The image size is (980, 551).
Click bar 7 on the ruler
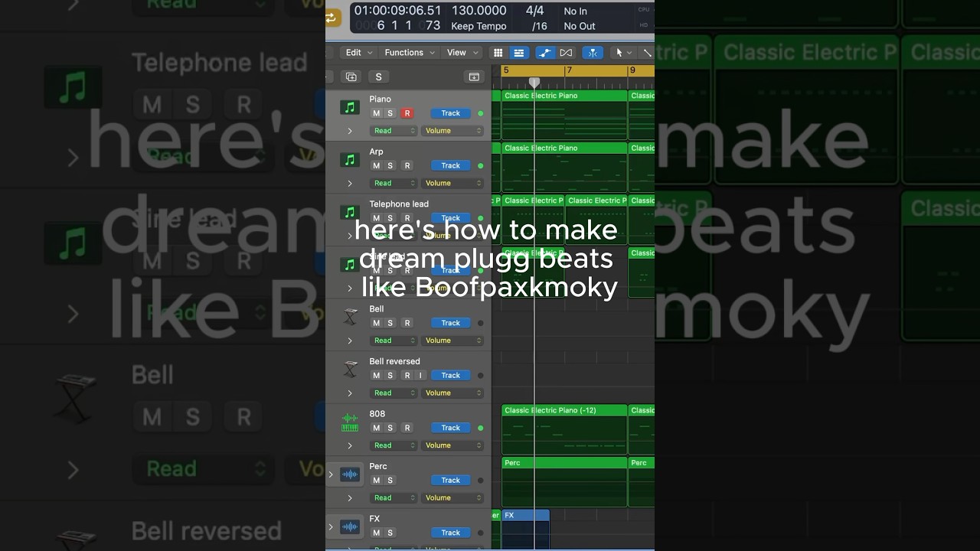coord(568,70)
